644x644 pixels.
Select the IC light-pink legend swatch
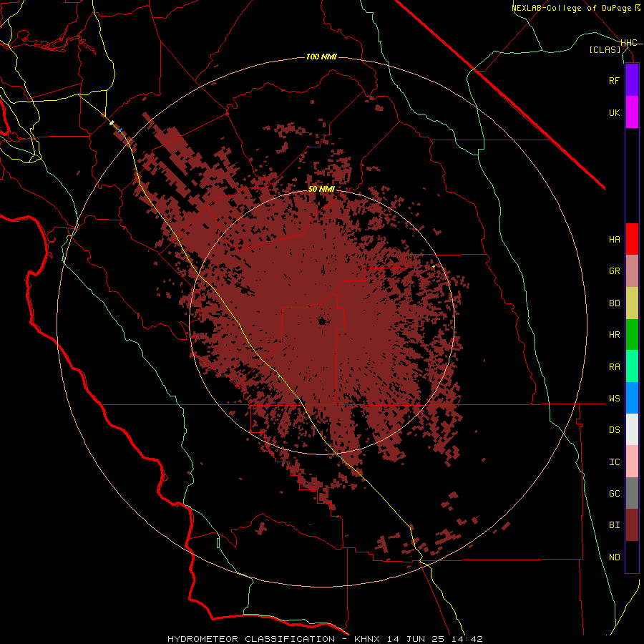point(632,462)
